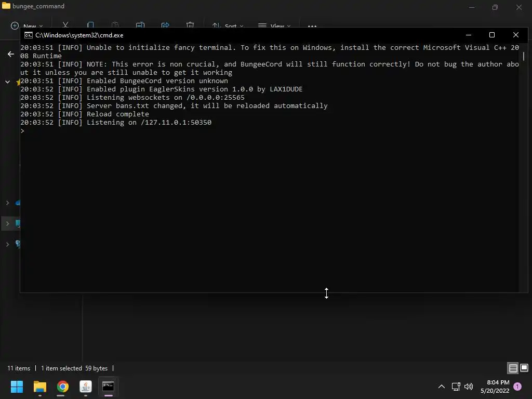The image size is (532, 399).
Task: Expand OneDrive chevron in navigation pane
Action: 7,203
